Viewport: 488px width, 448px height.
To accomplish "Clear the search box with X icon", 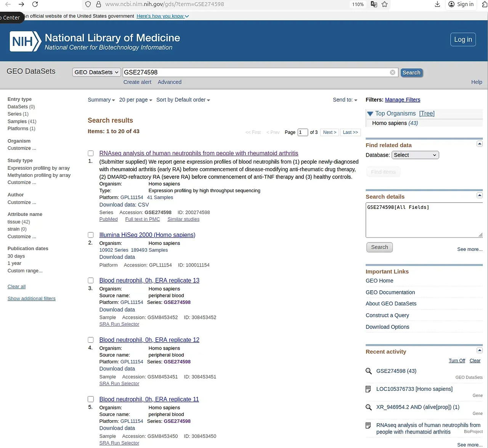I will [x=393, y=72].
